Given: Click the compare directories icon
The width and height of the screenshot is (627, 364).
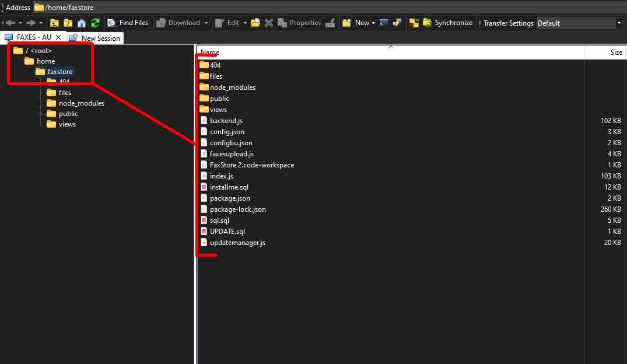Looking at the screenshot, I should tap(414, 23).
